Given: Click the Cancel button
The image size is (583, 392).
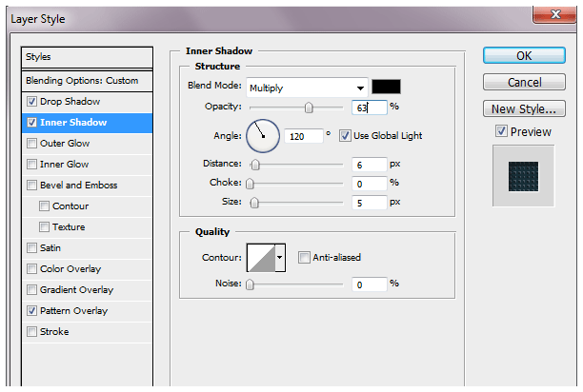Looking at the screenshot, I should point(524,83).
